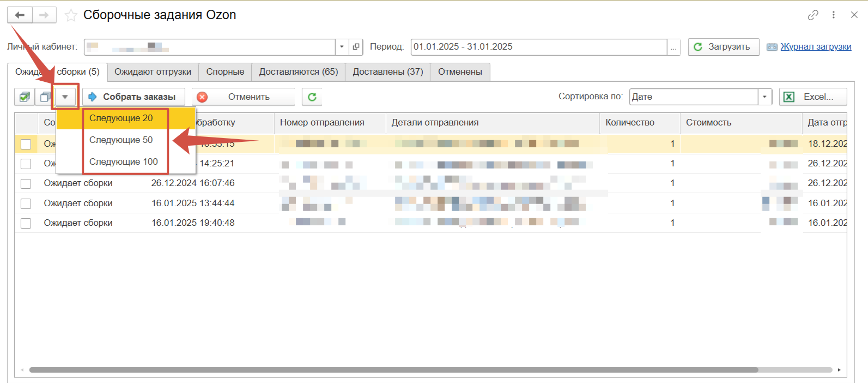The width and height of the screenshot is (868, 383).
Task: Choose Следующие 50 from menu
Action: 125,140
